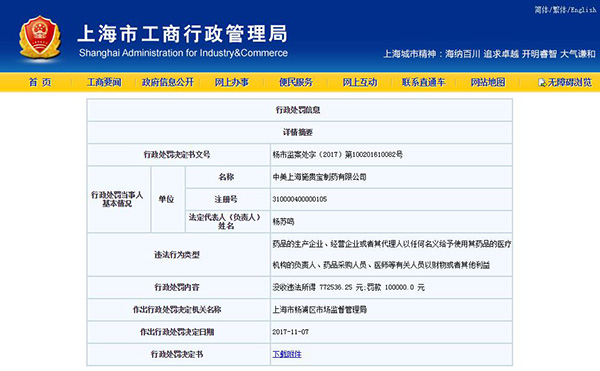Click the 行政处罚决定书文号 label cell
This screenshot has width=600, height=371.
178,155
